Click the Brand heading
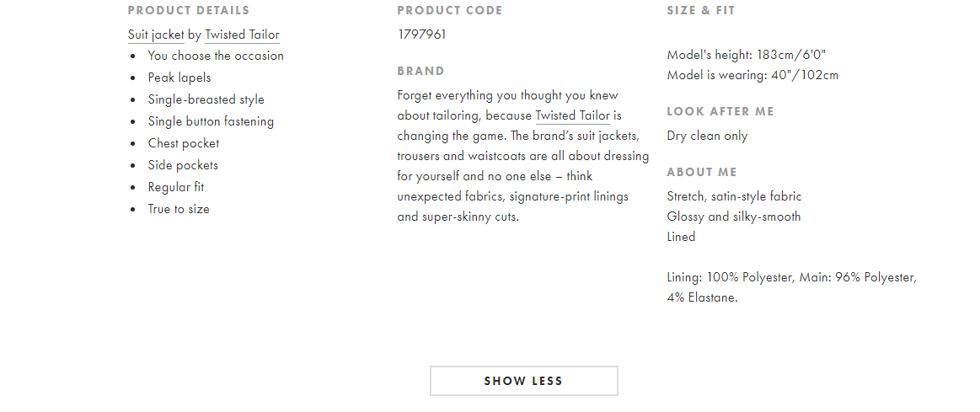 [421, 71]
